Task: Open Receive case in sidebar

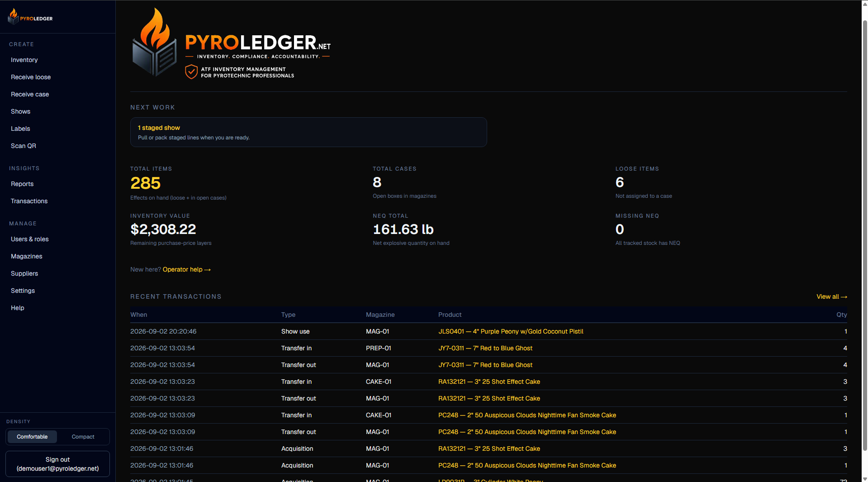Action: click(x=30, y=94)
